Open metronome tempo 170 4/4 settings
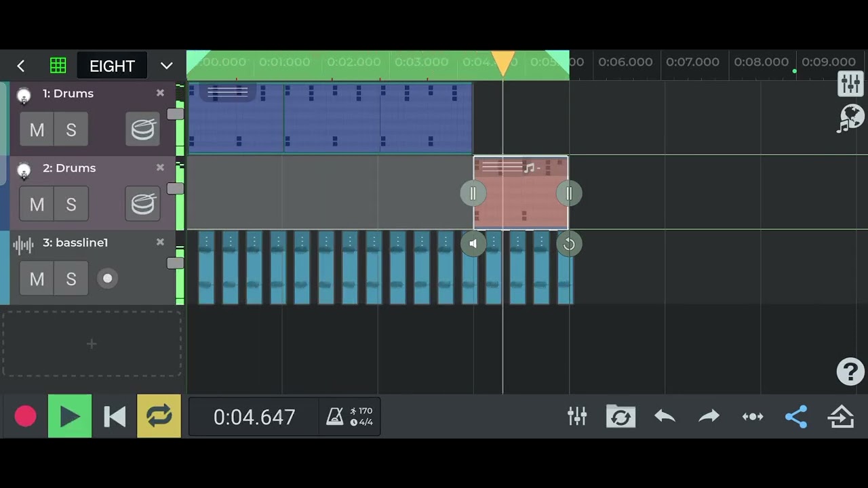 (x=350, y=416)
